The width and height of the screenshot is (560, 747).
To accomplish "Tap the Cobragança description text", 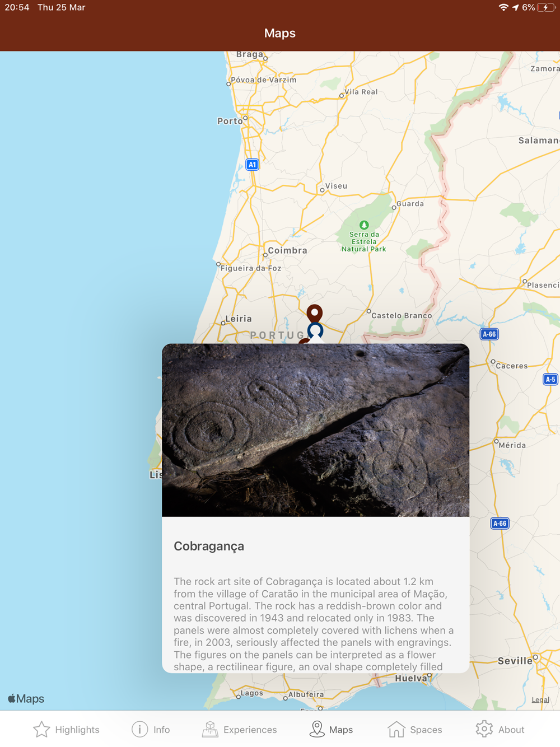I will point(314,624).
